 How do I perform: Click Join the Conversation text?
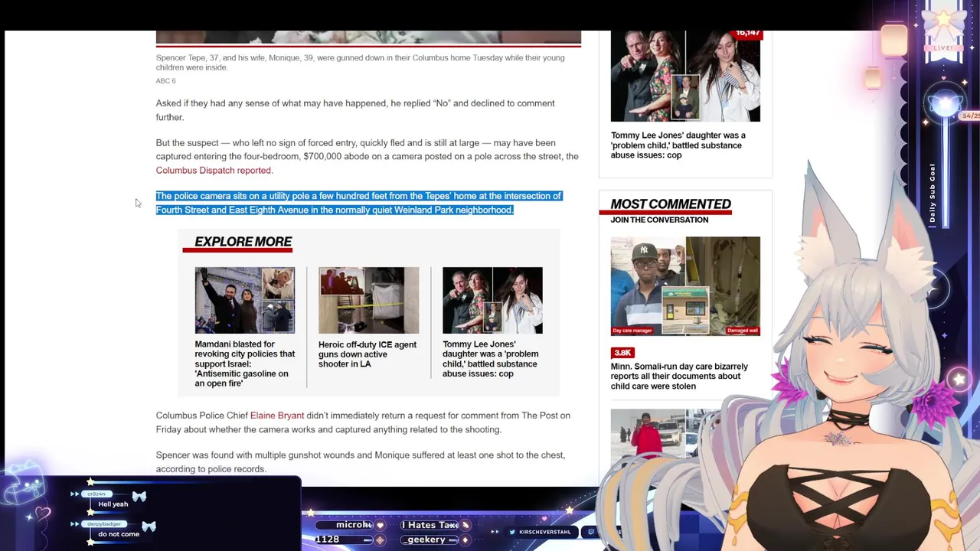(659, 220)
